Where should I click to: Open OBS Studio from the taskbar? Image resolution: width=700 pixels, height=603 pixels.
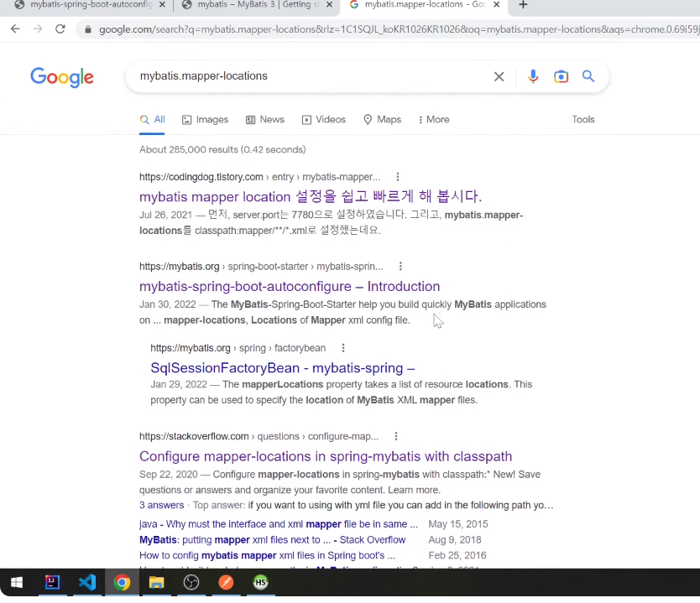(x=191, y=582)
